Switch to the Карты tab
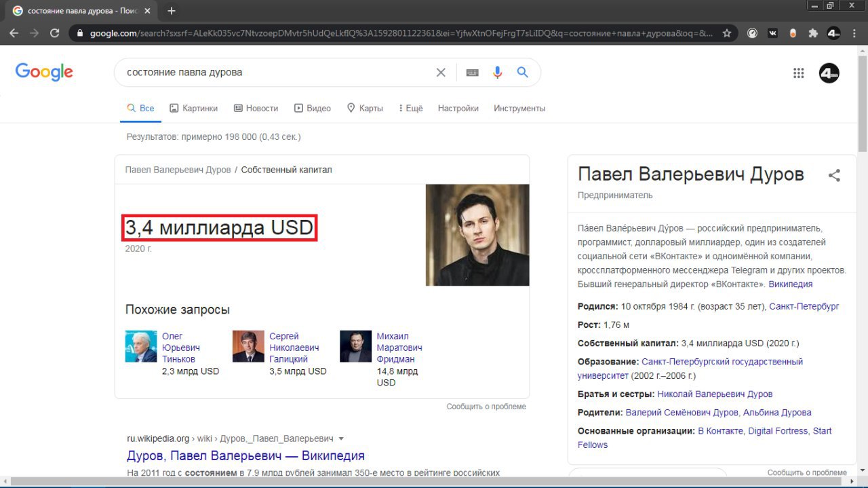Image resolution: width=868 pixels, height=488 pixels. click(x=365, y=109)
